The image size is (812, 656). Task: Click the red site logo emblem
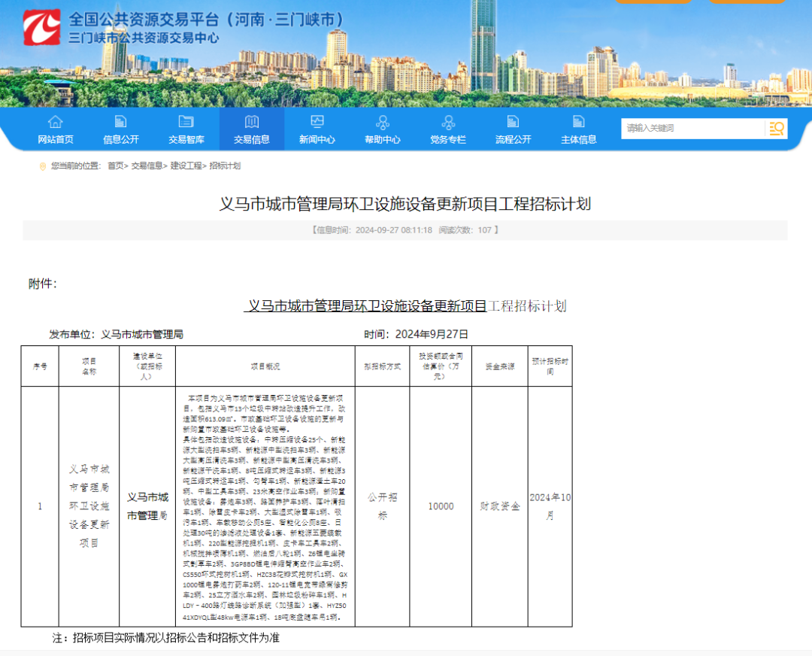coord(41,26)
